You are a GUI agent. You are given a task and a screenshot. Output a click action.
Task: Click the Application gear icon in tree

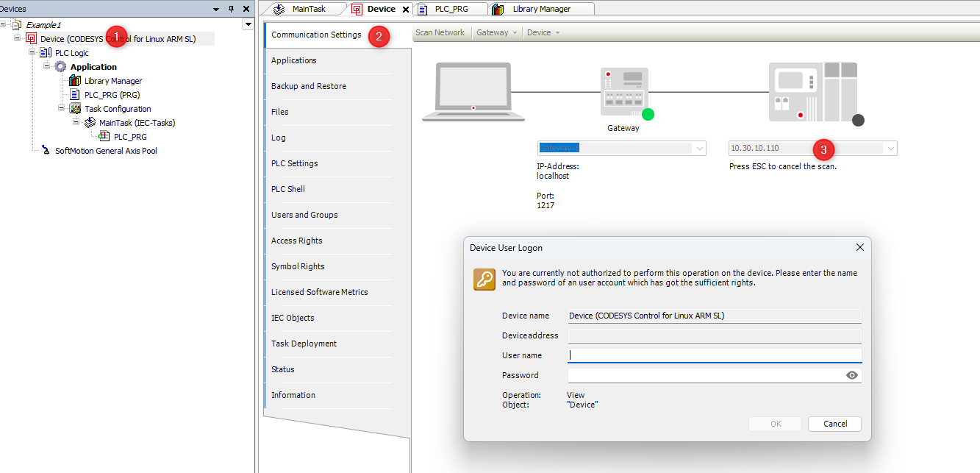pos(60,67)
